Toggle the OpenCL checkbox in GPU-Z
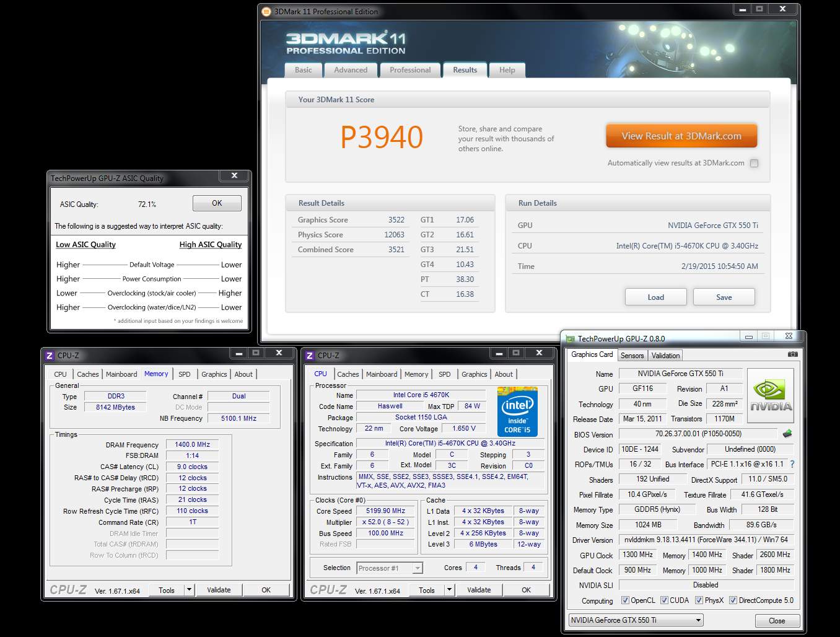 point(626,600)
